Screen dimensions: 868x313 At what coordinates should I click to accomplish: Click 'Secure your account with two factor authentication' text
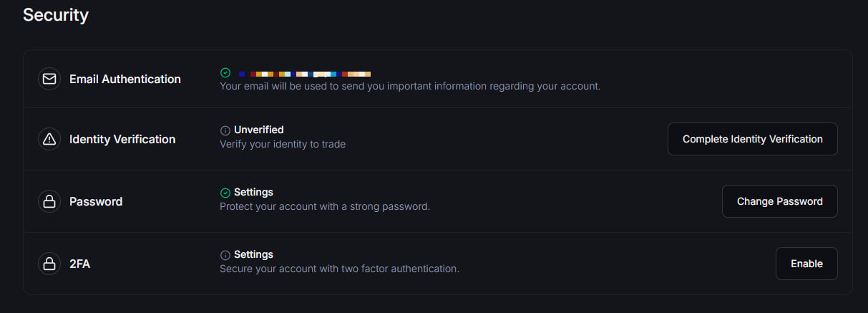click(339, 269)
